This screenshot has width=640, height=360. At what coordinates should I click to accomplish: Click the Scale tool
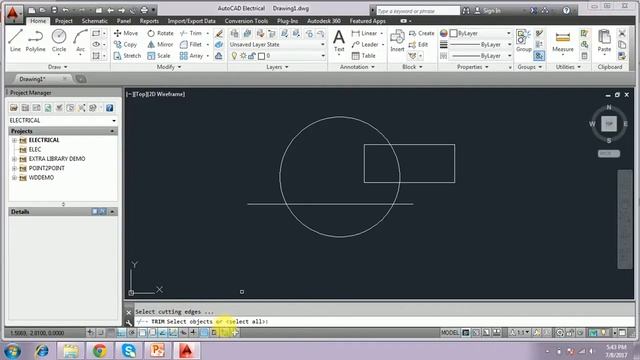click(x=159, y=56)
